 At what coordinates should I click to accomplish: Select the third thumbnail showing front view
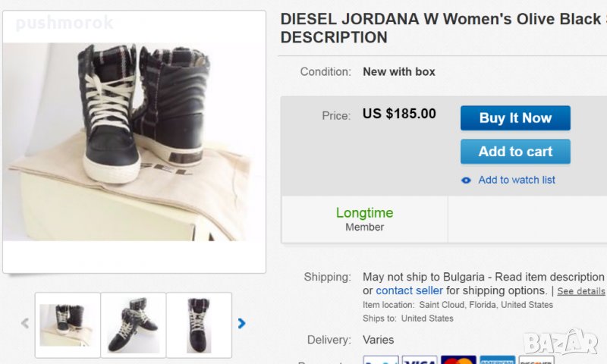[x=199, y=325]
